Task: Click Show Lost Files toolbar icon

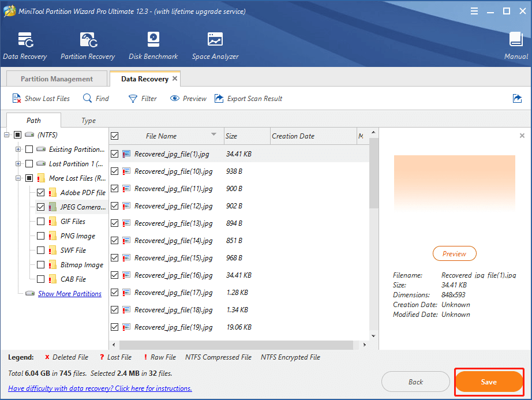Action: coord(17,98)
